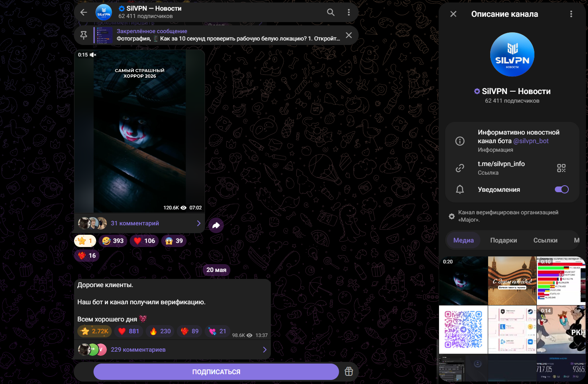Select the Медиа tab

click(x=464, y=240)
